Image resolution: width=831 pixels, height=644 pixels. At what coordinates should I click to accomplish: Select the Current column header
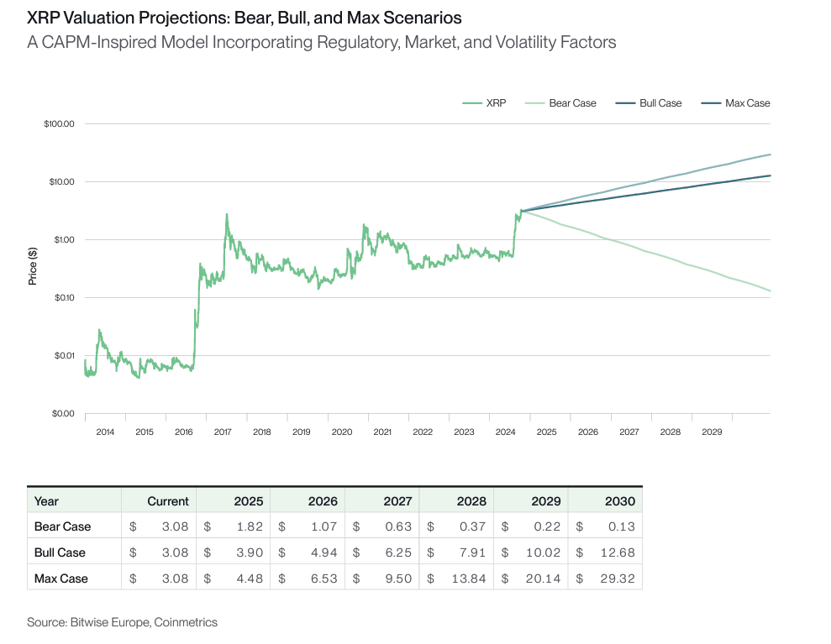[x=168, y=500]
